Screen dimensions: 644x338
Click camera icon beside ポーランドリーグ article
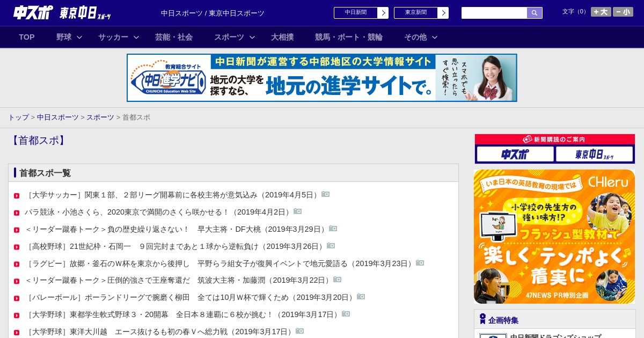(361, 297)
